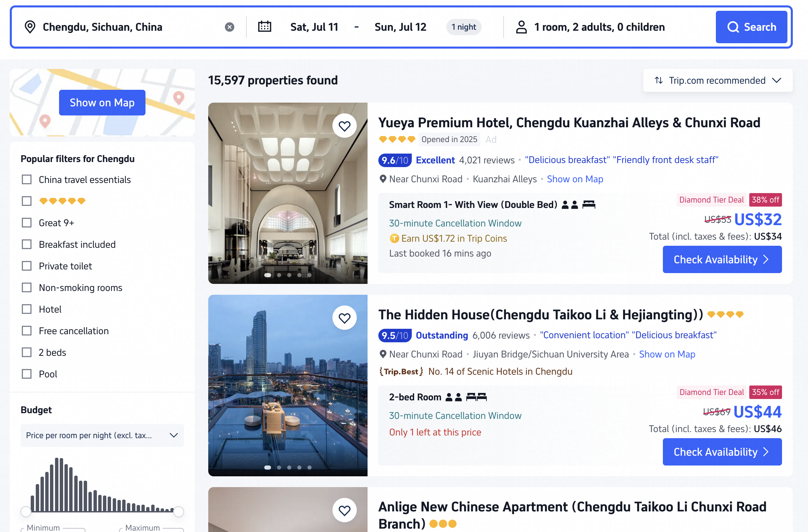808x532 pixels.
Task: Click the two-guest icon beside Smart Room
Action: [x=570, y=205]
